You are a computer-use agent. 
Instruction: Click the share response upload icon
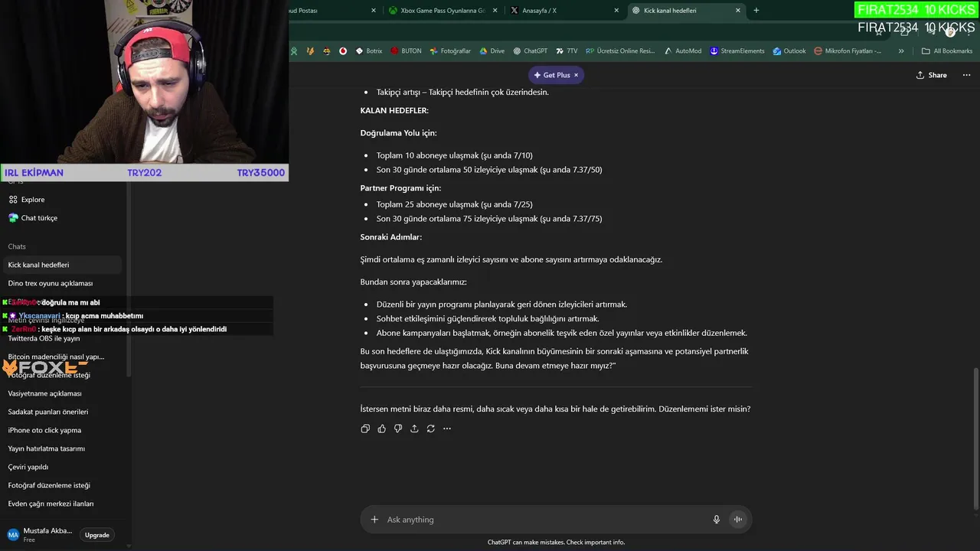[414, 429]
